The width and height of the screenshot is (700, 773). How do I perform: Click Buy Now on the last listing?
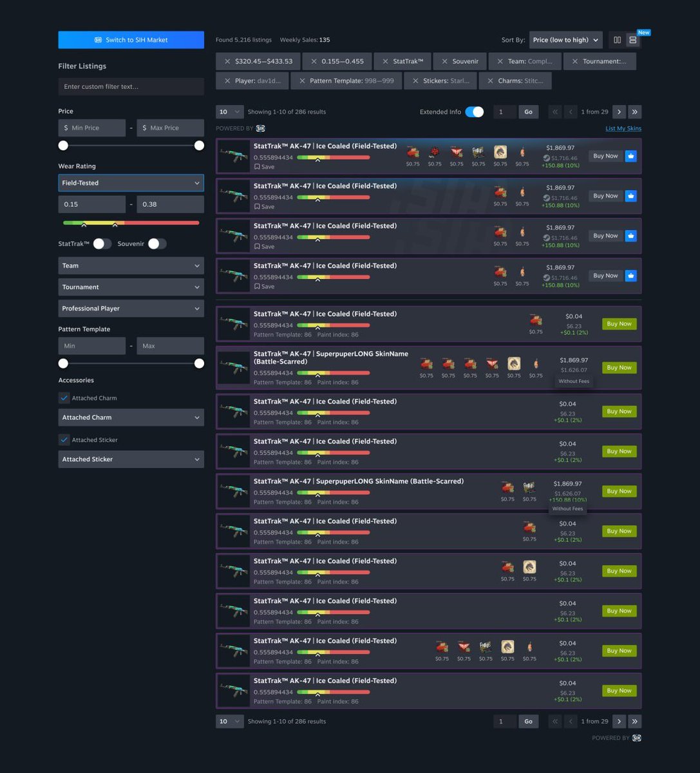(620, 691)
